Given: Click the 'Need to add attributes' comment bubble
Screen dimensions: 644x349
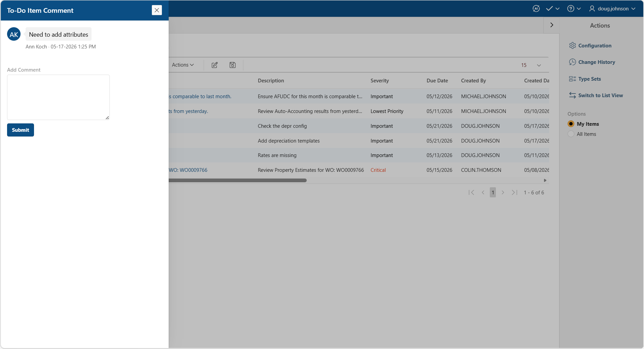Looking at the screenshot, I should [x=59, y=34].
